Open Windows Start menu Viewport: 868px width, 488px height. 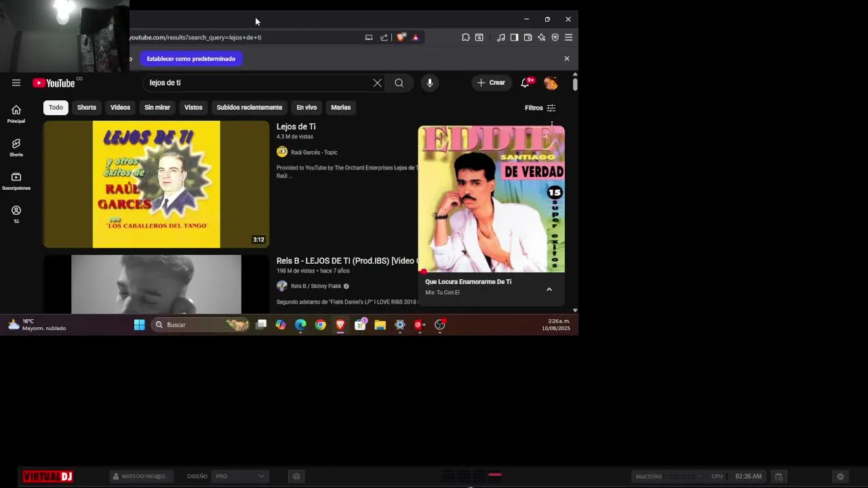(139, 325)
